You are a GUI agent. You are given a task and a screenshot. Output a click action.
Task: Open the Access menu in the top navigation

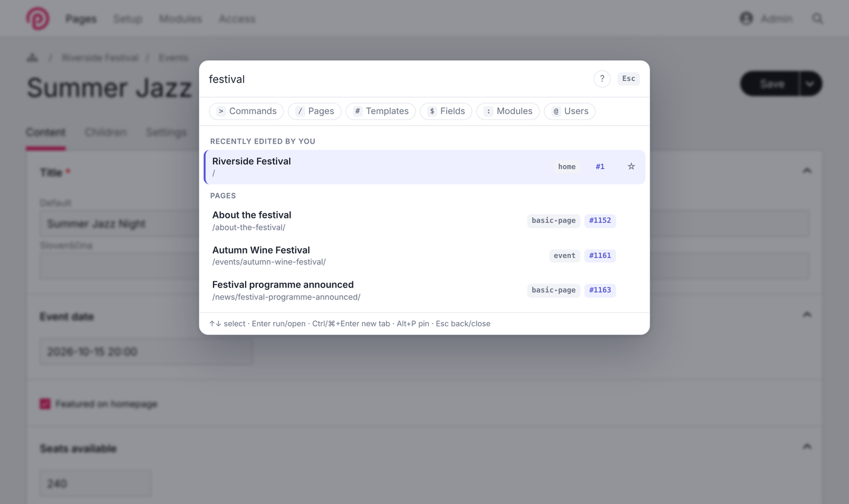click(x=237, y=19)
